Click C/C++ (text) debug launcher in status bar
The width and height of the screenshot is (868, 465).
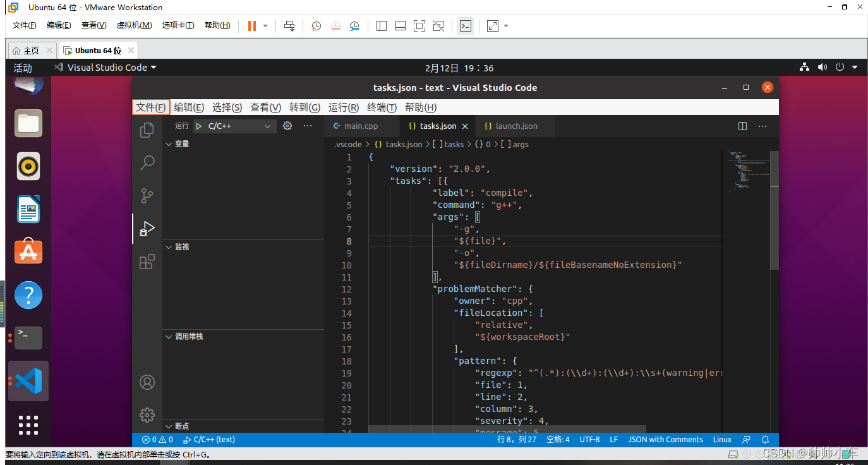[x=208, y=440]
